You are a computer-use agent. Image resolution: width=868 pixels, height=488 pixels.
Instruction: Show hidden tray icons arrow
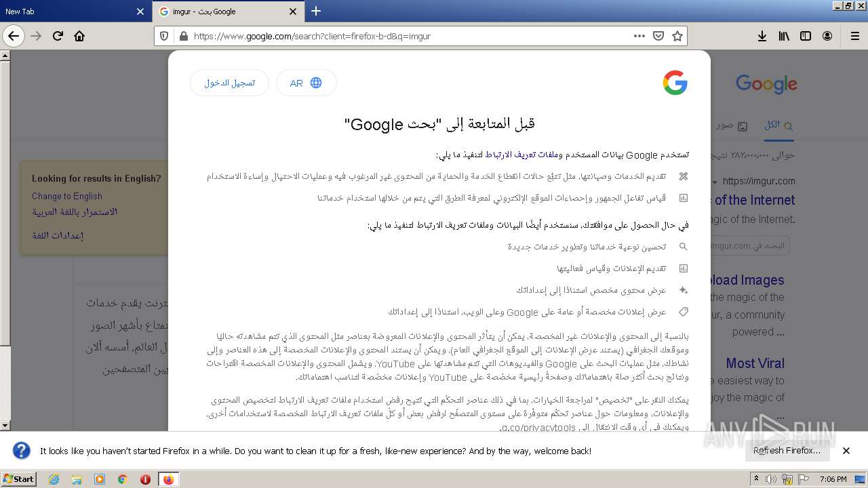coord(756,479)
